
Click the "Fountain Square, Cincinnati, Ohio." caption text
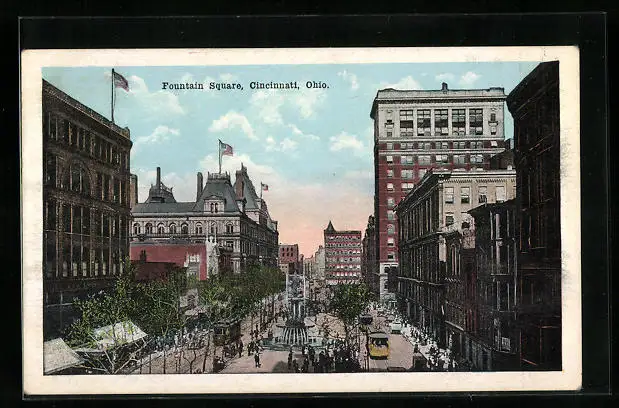245,85
